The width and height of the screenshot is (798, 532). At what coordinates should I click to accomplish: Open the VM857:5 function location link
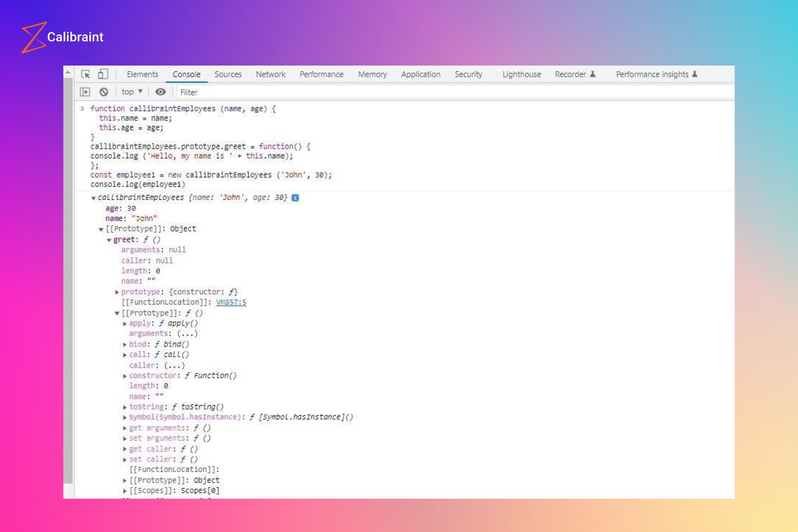click(x=231, y=303)
